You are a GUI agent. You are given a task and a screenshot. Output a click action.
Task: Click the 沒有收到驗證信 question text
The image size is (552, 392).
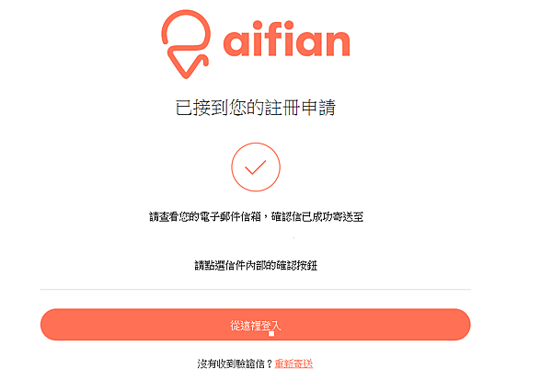pyautogui.click(x=234, y=363)
